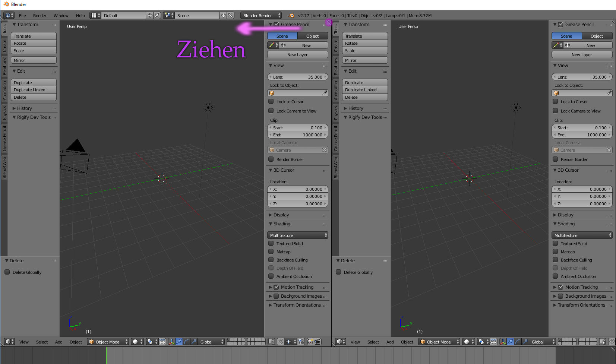Turn on Matcap in the left Shading panel

point(271,251)
